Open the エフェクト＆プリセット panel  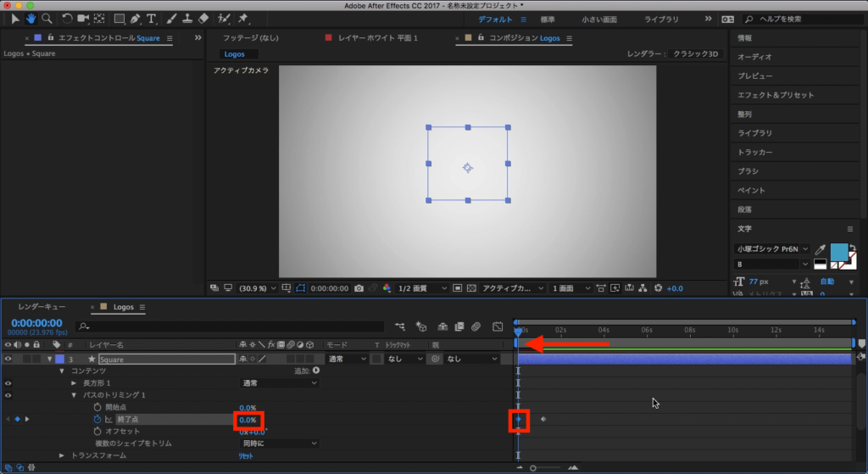click(x=775, y=95)
